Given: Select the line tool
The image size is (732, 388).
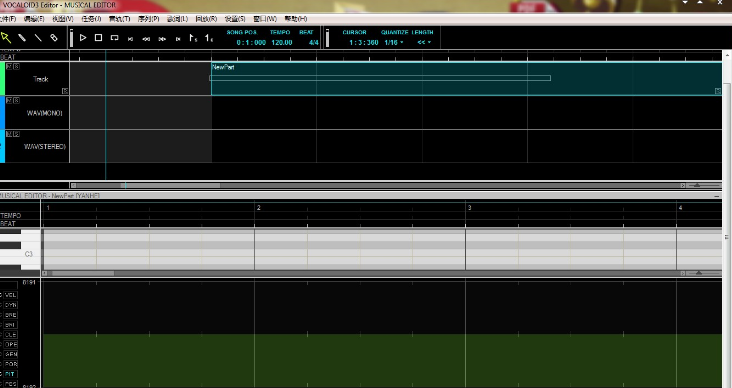Looking at the screenshot, I should pyautogui.click(x=38, y=38).
